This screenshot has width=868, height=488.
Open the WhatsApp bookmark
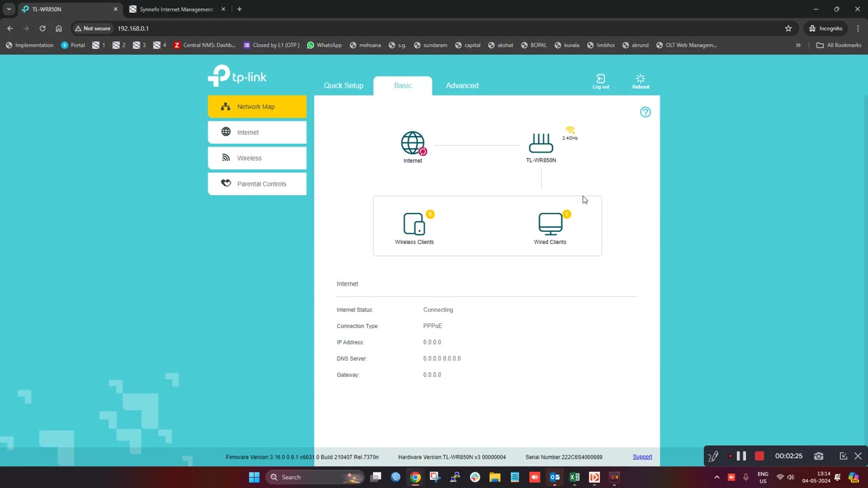(324, 45)
